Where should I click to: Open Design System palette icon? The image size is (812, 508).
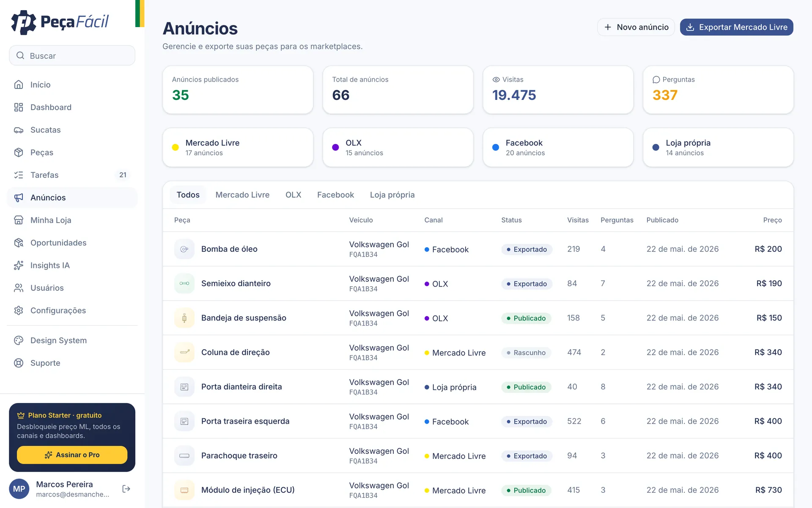[x=19, y=340]
